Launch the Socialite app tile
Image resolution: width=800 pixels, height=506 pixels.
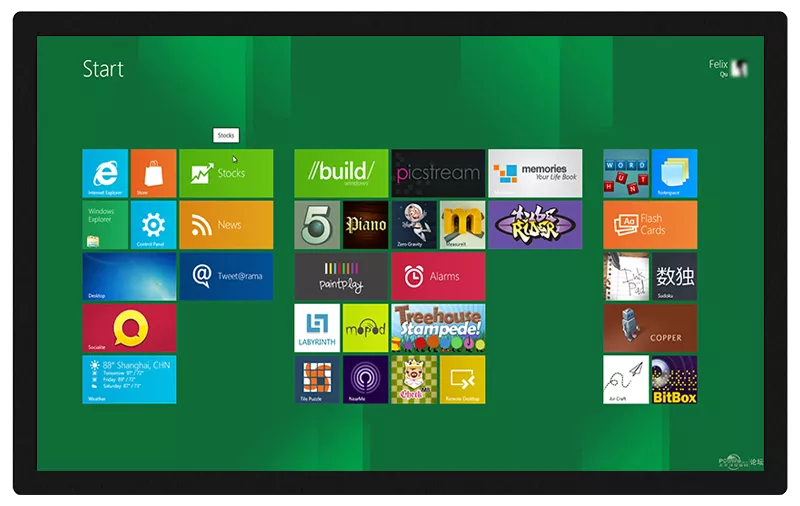(129, 328)
